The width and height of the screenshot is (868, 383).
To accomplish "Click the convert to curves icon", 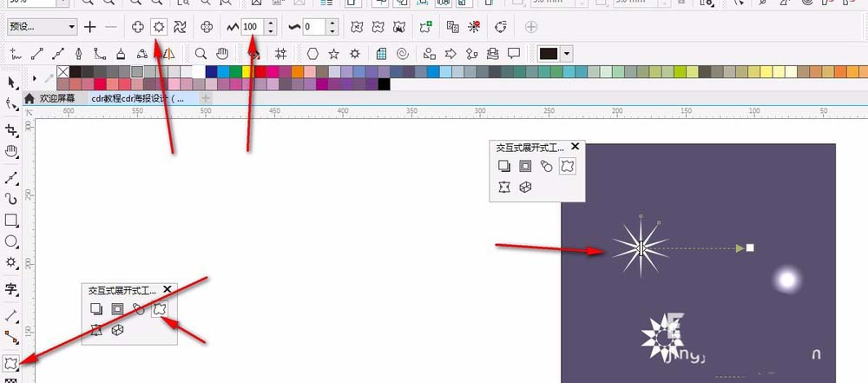I will click(x=501, y=27).
